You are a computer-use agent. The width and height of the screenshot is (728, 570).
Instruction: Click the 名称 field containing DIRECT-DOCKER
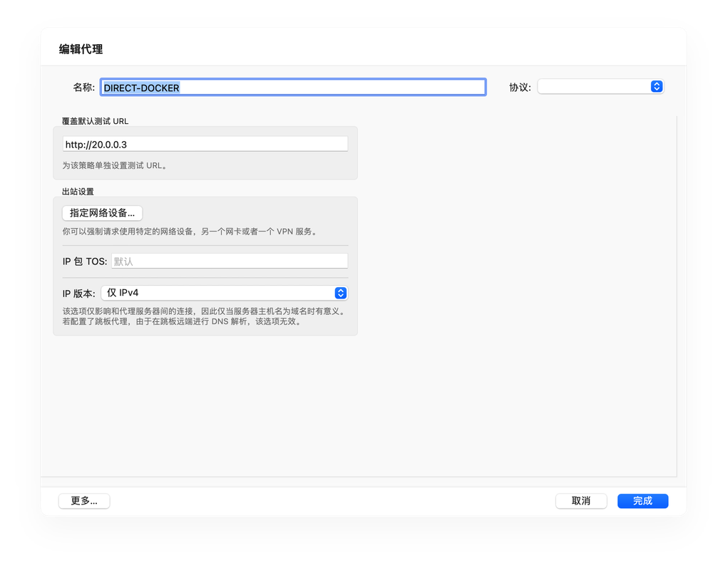coord(293,87)
